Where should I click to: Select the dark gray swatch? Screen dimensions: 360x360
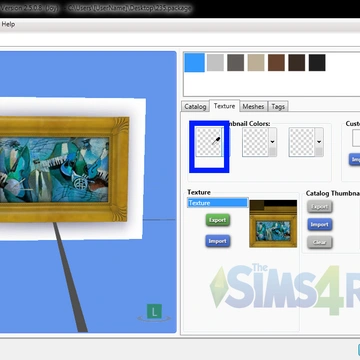tap(235, 63)
